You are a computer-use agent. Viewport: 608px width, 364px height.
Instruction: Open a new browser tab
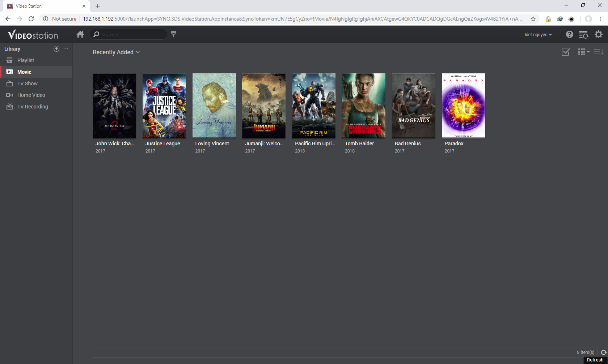coord(98,6)
